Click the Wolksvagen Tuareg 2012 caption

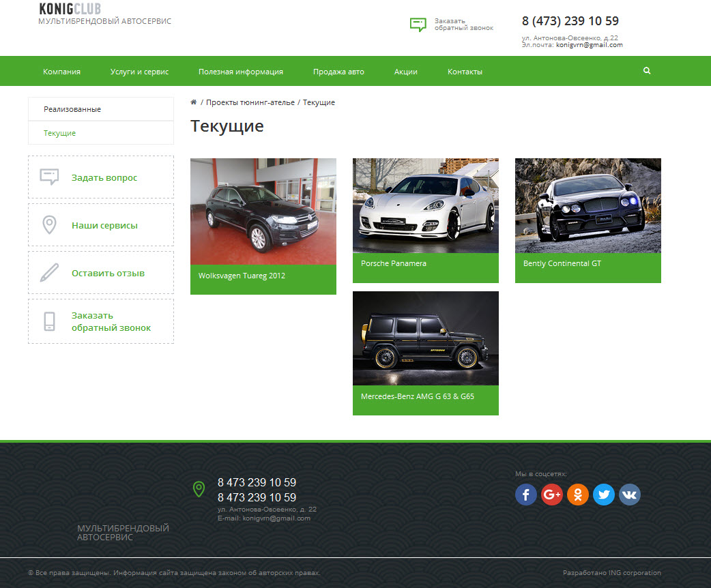(x=242, y=276)
